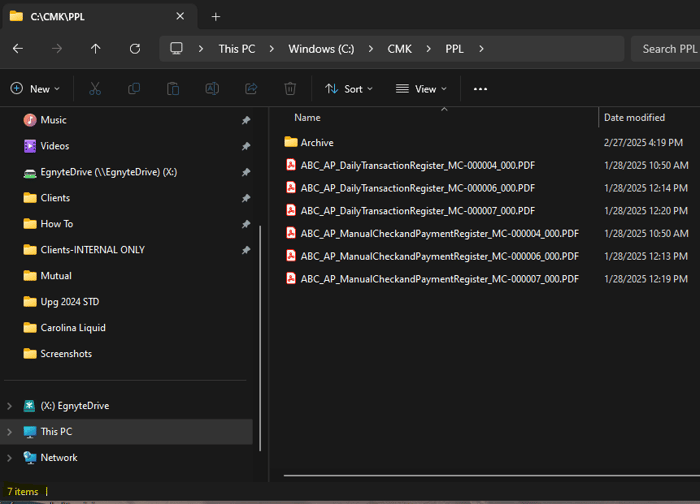Unpin the Videos folder pin icon

pyautogui.click(x=246, y=146)
